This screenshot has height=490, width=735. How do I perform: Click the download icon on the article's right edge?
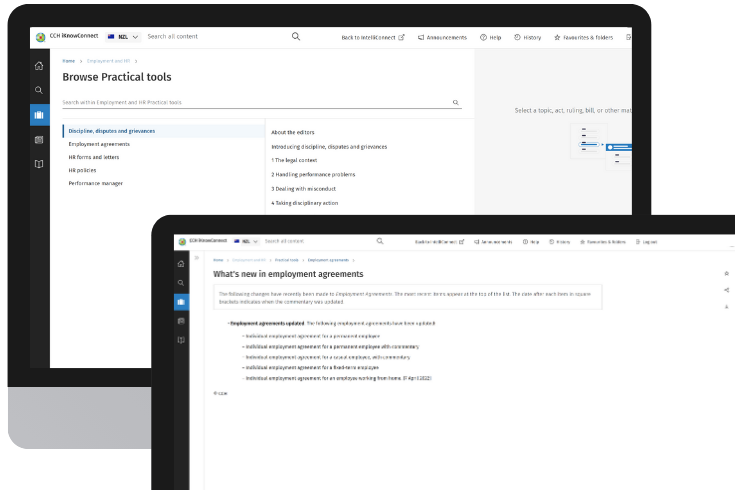tap(726, 306)
